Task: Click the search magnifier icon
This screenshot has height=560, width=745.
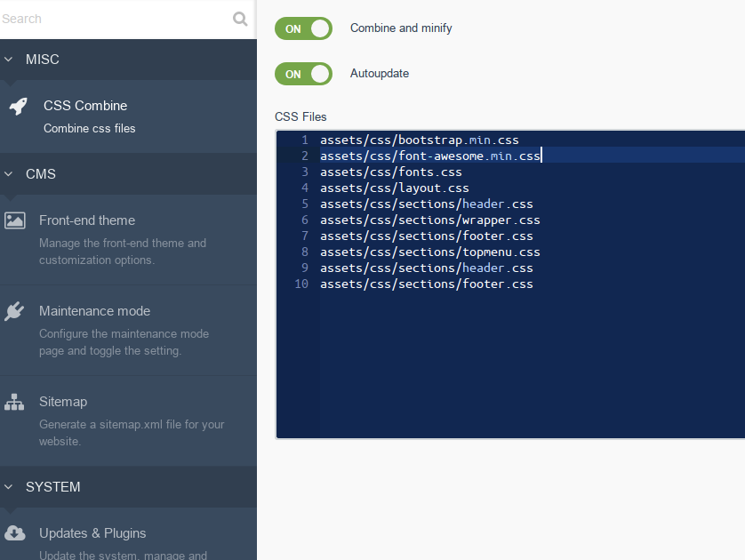Action: tap(240, 19)
